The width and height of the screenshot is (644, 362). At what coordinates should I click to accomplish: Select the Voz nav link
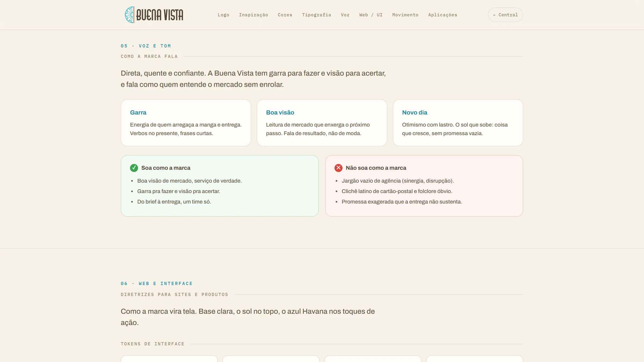pyautogui.click(x=345, y=15)
